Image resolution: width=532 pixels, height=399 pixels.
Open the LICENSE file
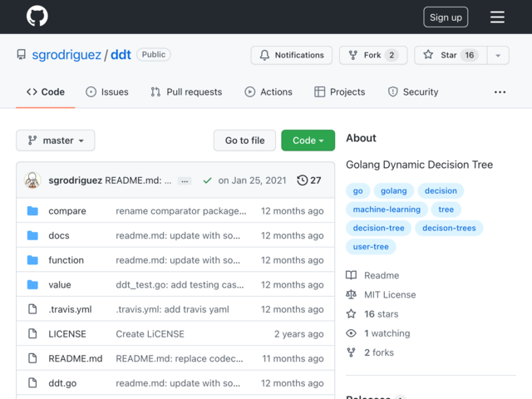tap(67, 334)
